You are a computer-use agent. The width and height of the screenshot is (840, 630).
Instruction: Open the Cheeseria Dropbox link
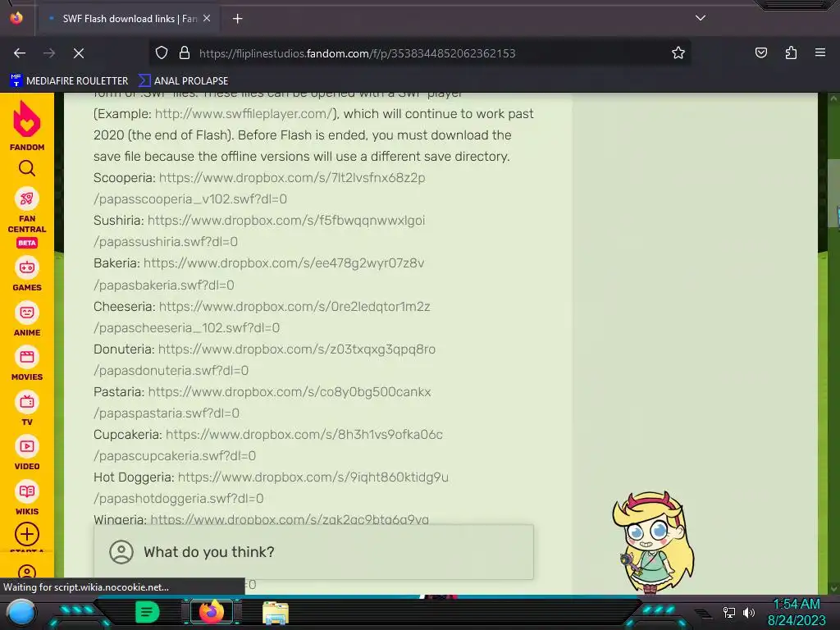[x=294, y=307]
